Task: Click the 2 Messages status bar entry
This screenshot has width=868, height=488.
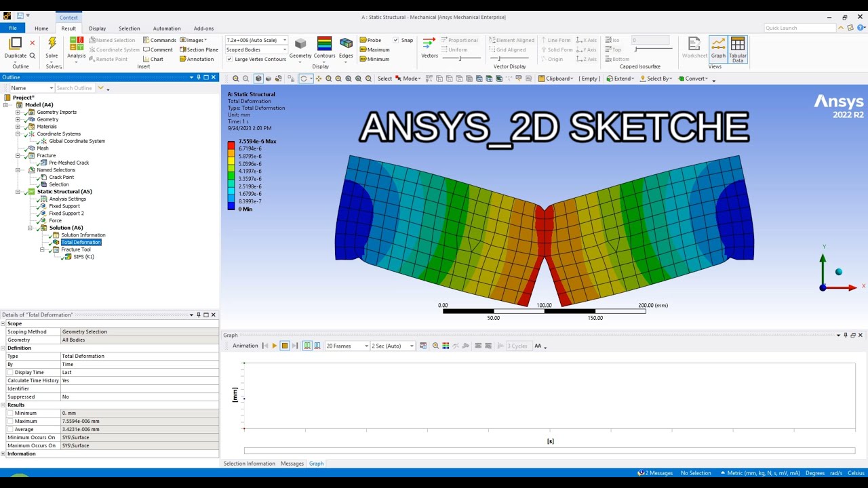Action: tap(655, 473)
